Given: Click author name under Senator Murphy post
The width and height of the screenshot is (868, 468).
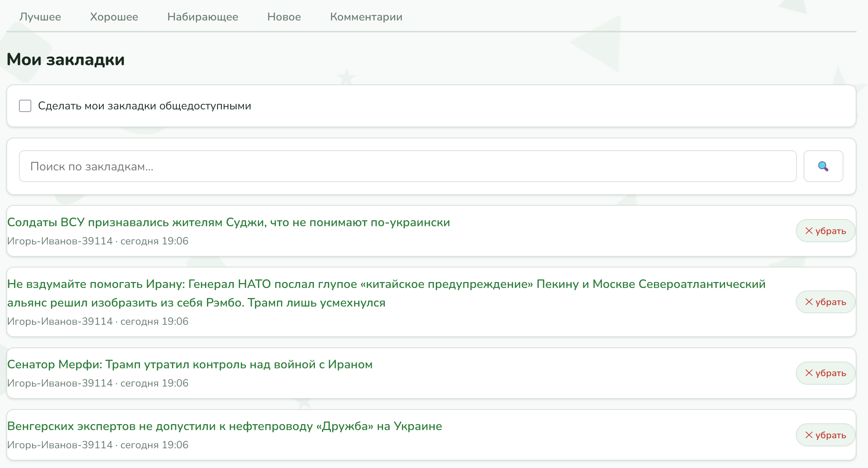Looking at the screenshot, I should pos(60,383).
